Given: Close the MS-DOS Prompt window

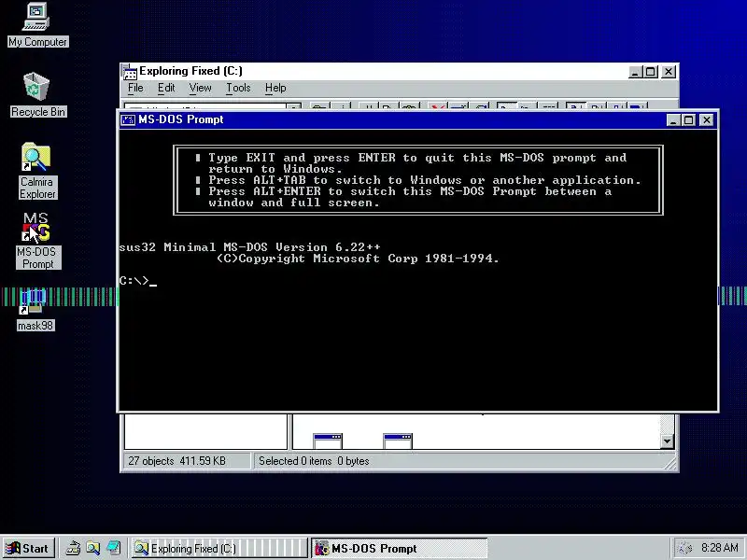Looking at the screenshot, I should [707, 120].
